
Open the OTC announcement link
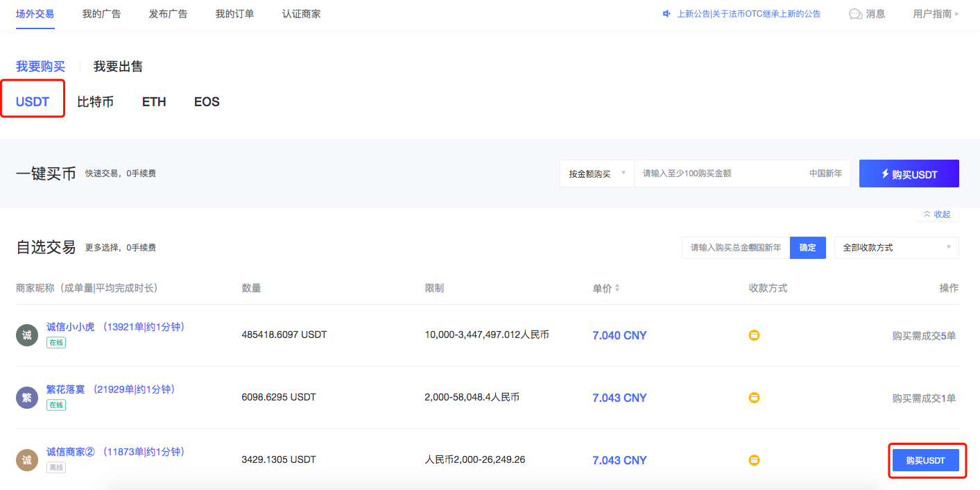pyautogui.click(x=748, y=14)
